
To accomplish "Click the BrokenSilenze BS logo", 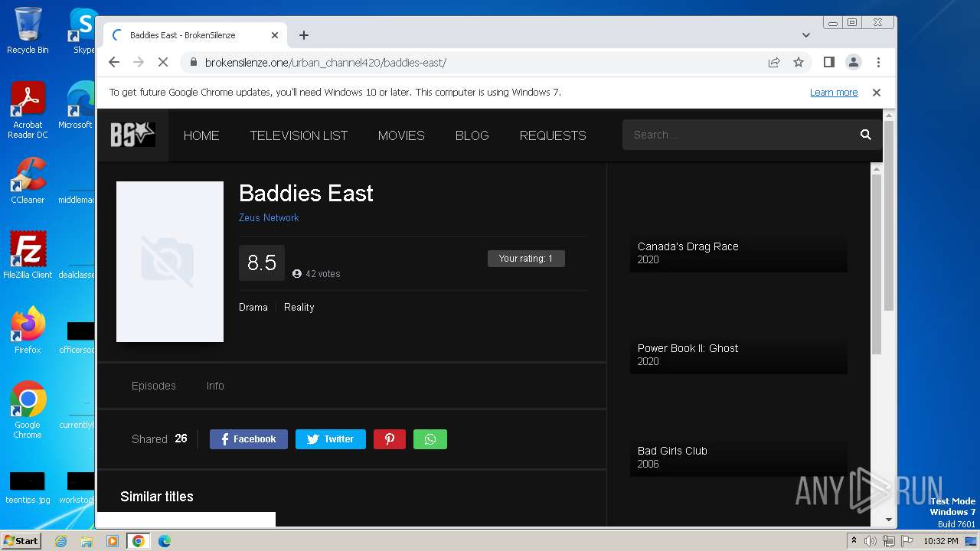I will [132, 135].
